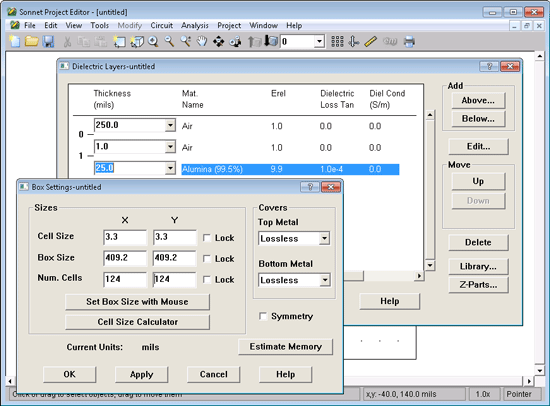Click Box Settings dialog help question icon

[310, 187]
